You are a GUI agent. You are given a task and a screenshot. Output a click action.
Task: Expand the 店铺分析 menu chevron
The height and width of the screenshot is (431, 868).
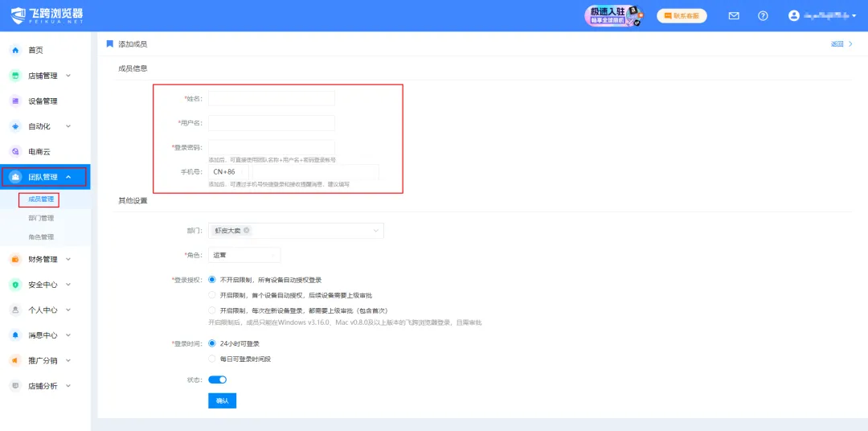tap(68, 386)
